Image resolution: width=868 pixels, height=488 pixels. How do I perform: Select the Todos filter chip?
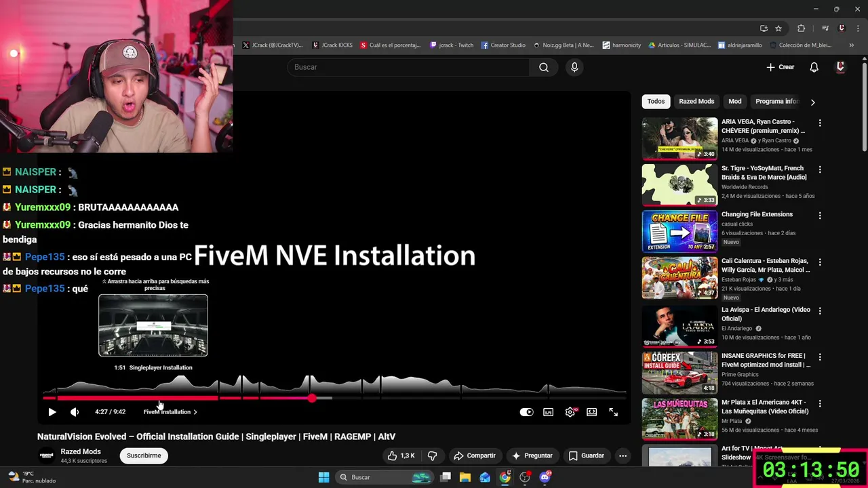(656, 102)
